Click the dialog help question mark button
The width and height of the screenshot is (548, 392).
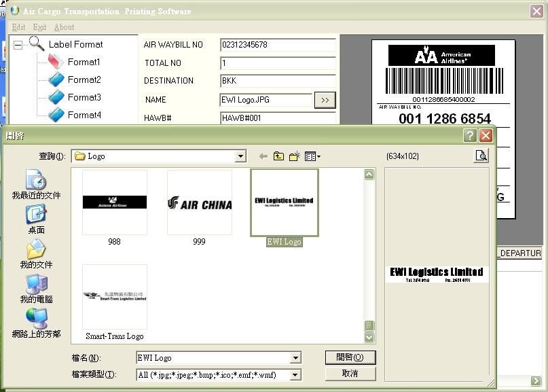tap(470, 135)
